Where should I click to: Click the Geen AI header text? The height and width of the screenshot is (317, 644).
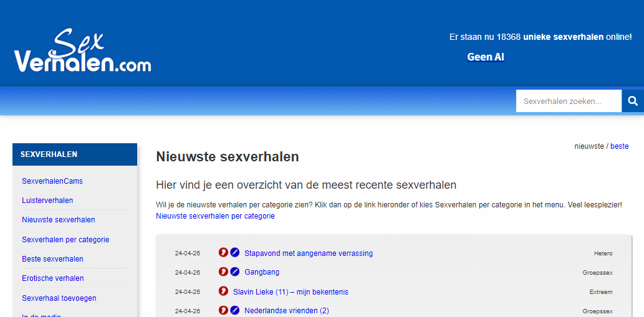486,57
